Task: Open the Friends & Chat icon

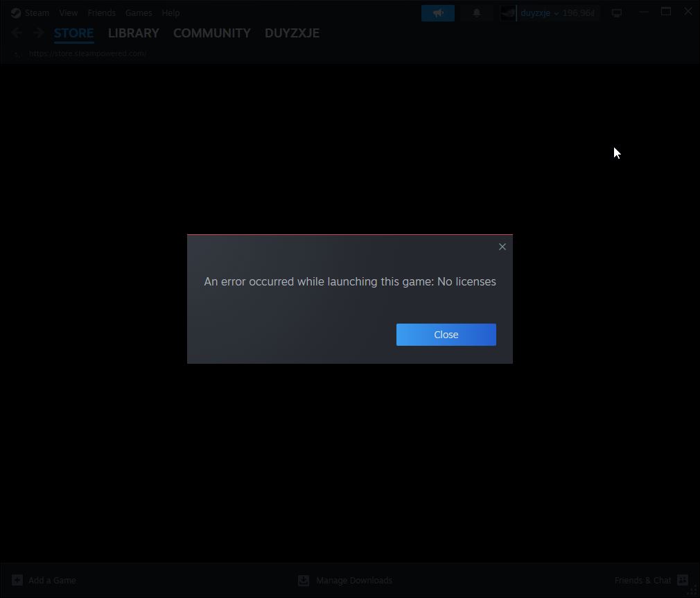Action: pyautogui.click(x=683, y=580)
